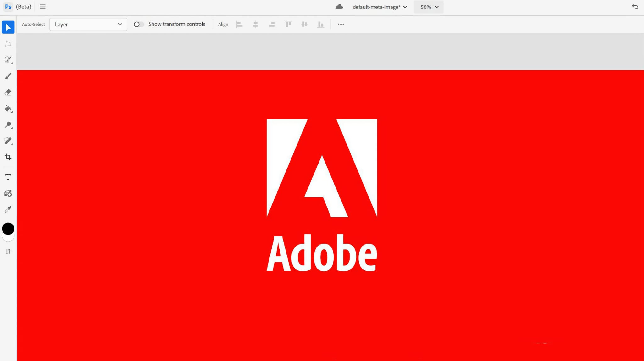Align vertical centers
This screenshot has height=361, width=644.
coord(304,24)
